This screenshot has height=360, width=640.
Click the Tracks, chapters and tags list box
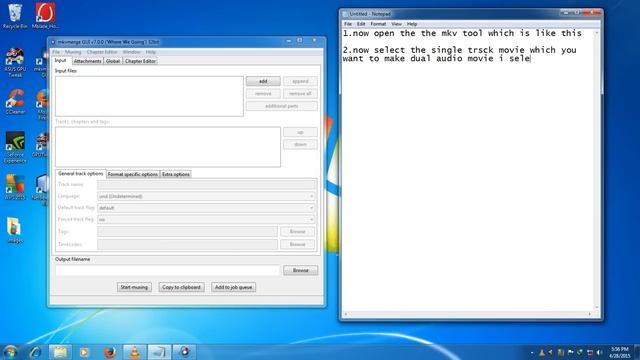pyautogui.click(x=168, y=147)
